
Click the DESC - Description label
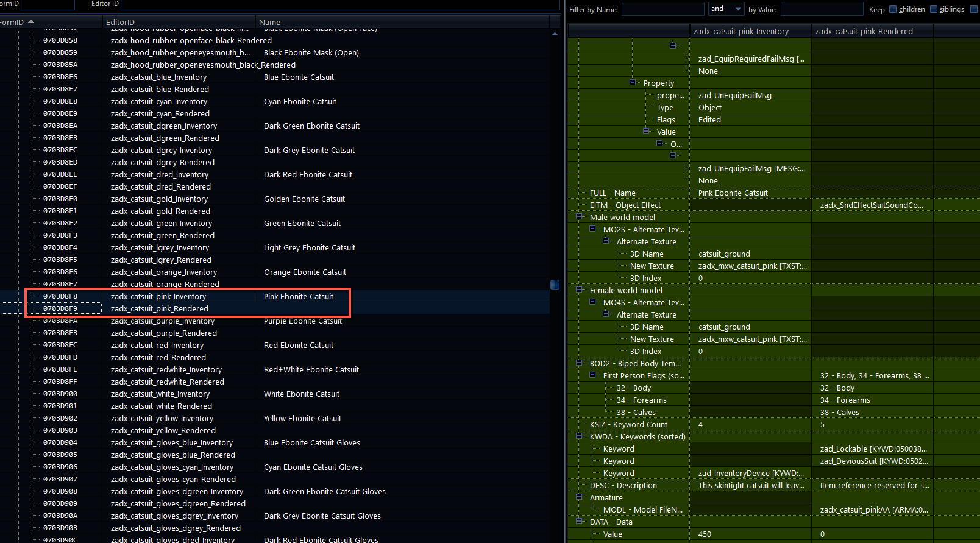pos(623,485)
